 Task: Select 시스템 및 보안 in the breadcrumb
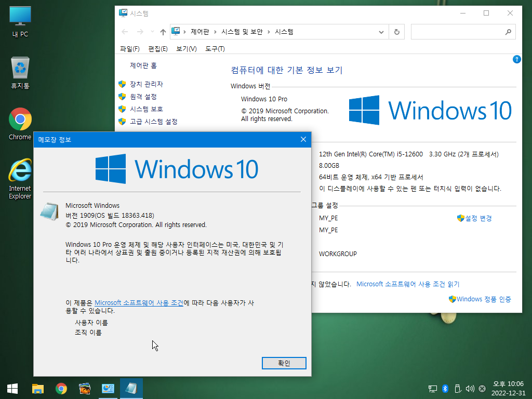click(242, 32)
